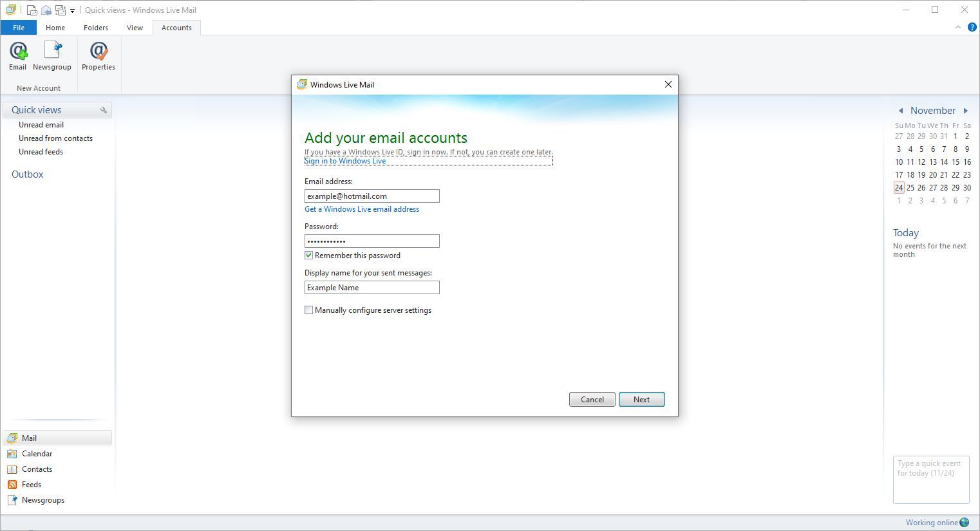The width and height of the screenshot is (980, 531).
Task: Open the Feeds section in the sidebar
Action: [x=57, y=485]
